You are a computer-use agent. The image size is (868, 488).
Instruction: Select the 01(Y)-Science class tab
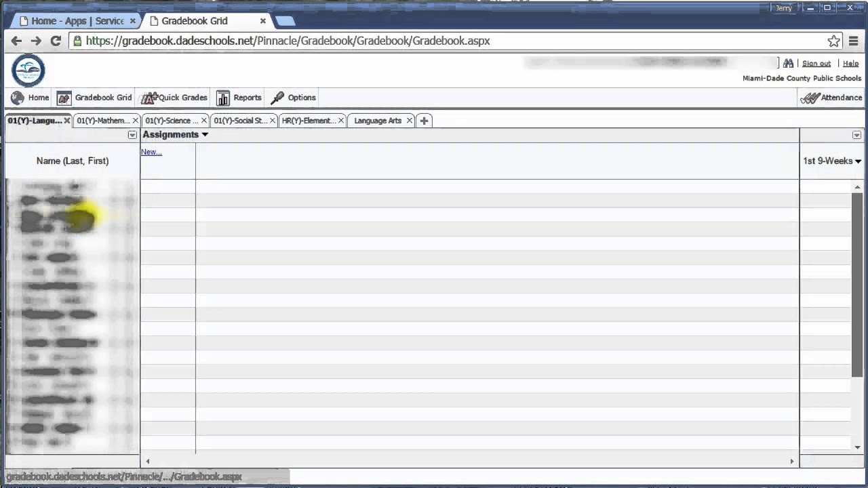pos(172,121)
